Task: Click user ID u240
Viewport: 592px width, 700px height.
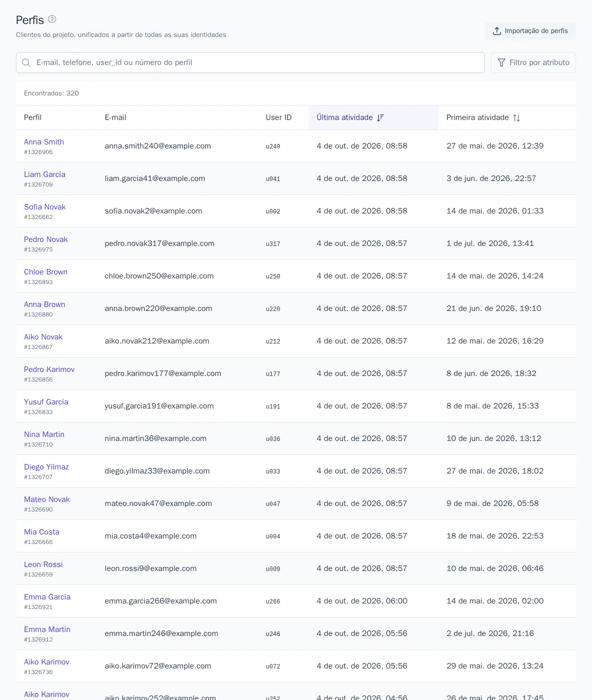Action: click(x=273, y=146)
